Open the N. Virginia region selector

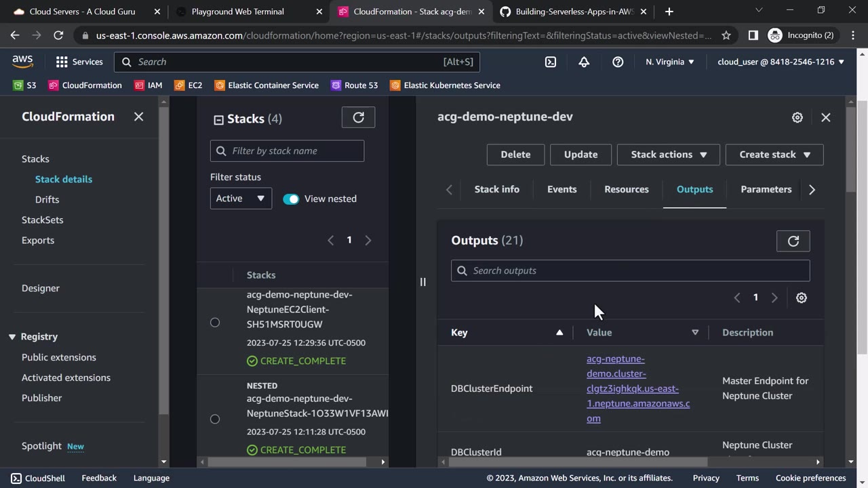pyautogui.click(x=669, y=62)
